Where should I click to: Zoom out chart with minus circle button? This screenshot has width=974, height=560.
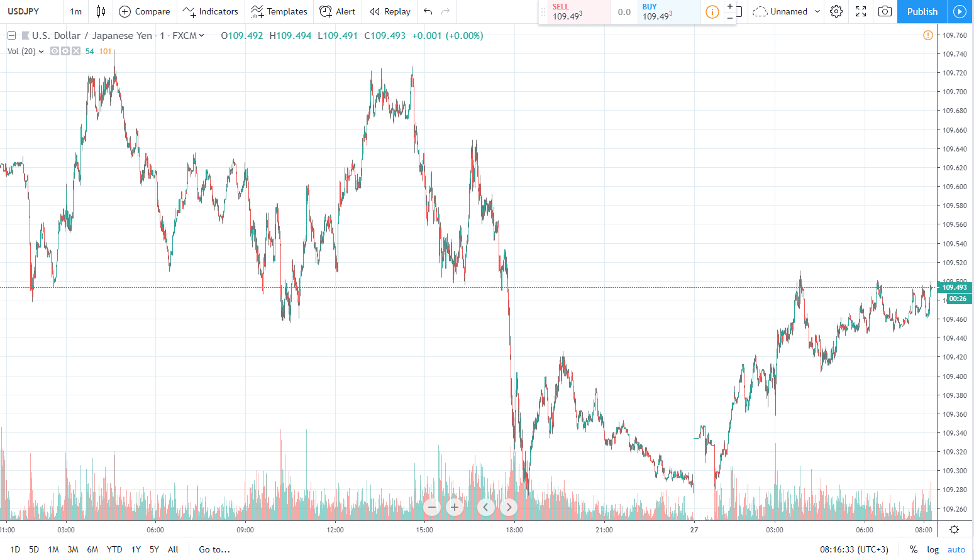click(432, 507)
